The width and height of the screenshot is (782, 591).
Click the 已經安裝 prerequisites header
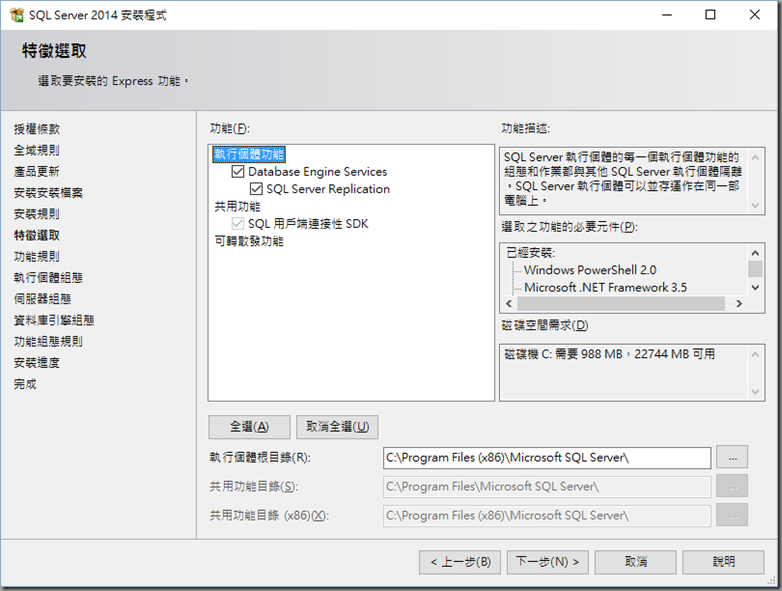531,253
